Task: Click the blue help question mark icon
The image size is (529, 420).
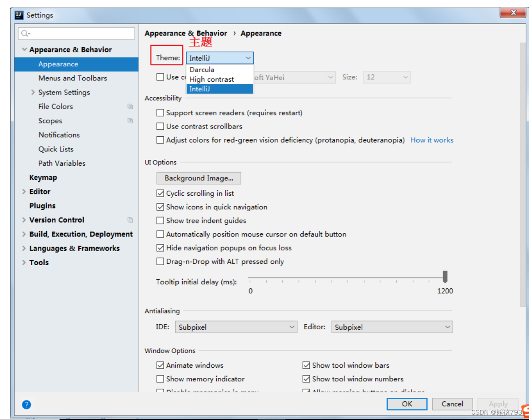Action: click(x=26, y=405)
